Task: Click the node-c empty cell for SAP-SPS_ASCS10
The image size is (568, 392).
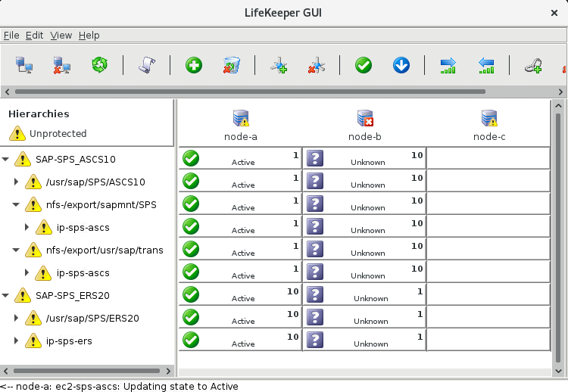Action: [x=488, y=158]
